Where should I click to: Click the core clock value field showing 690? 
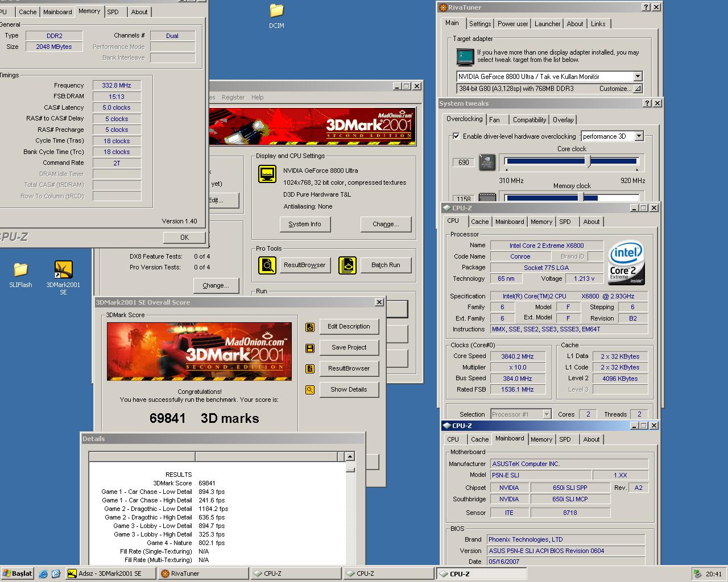(x=464, y=162)
